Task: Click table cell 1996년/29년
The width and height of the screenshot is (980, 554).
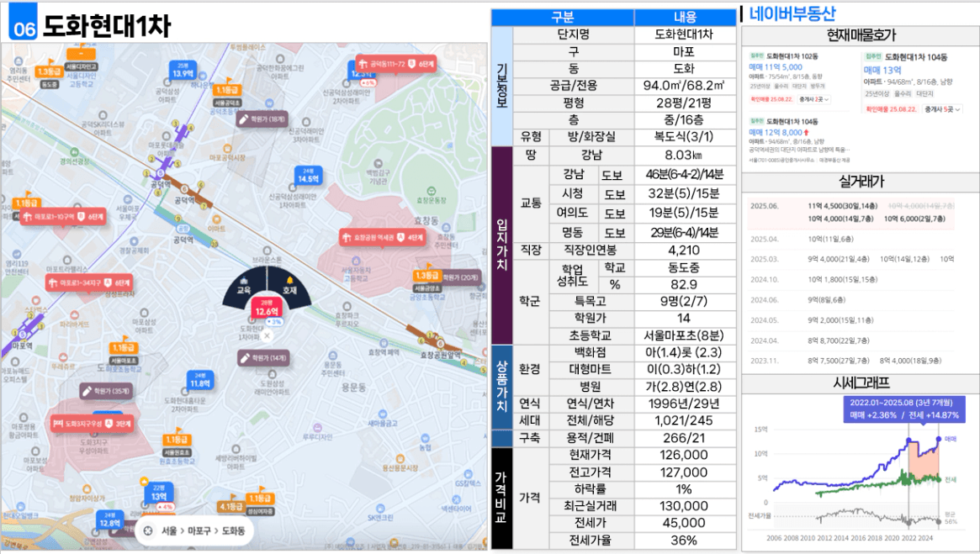Action: (685, 404)
